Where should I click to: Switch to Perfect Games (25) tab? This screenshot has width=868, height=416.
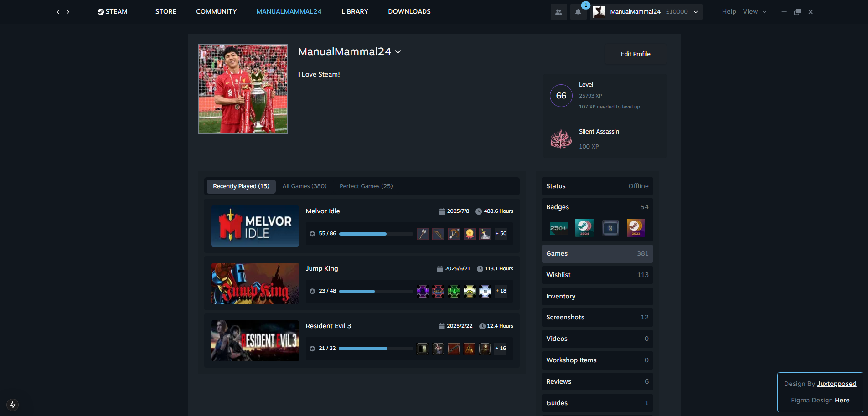(366, 186)
